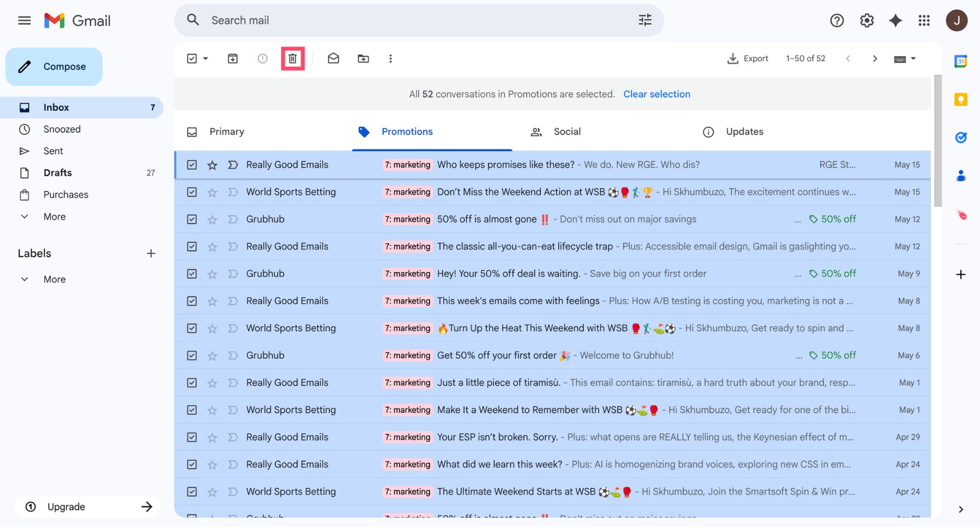
Task: Click the Gmail logo
Action: click(x=77, y=21)
